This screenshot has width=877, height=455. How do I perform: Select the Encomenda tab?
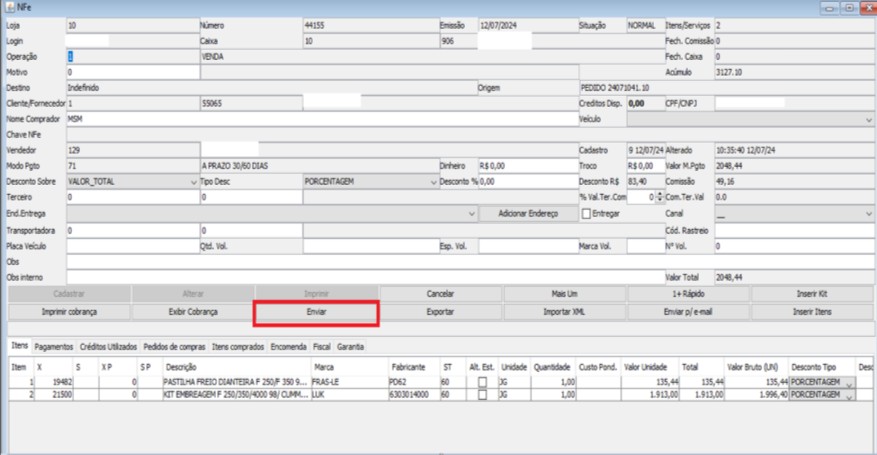click(x=289, y=347)
